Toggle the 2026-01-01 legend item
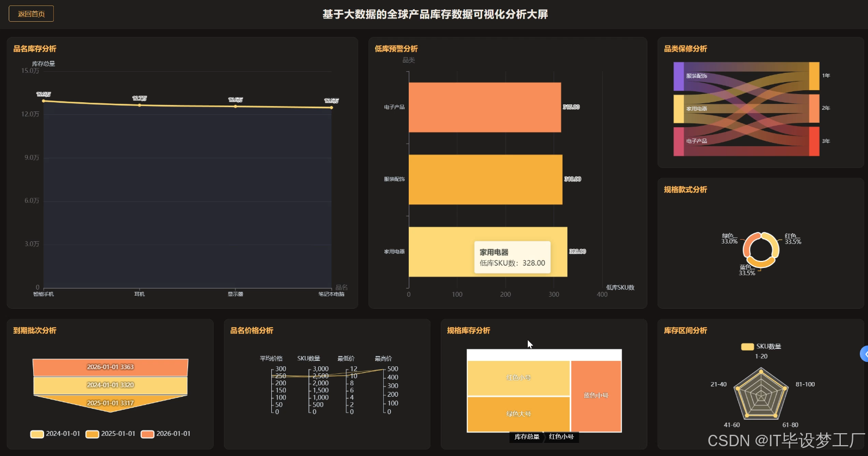Viewport: 868px width, 456px height. click(x=166, y=434)
